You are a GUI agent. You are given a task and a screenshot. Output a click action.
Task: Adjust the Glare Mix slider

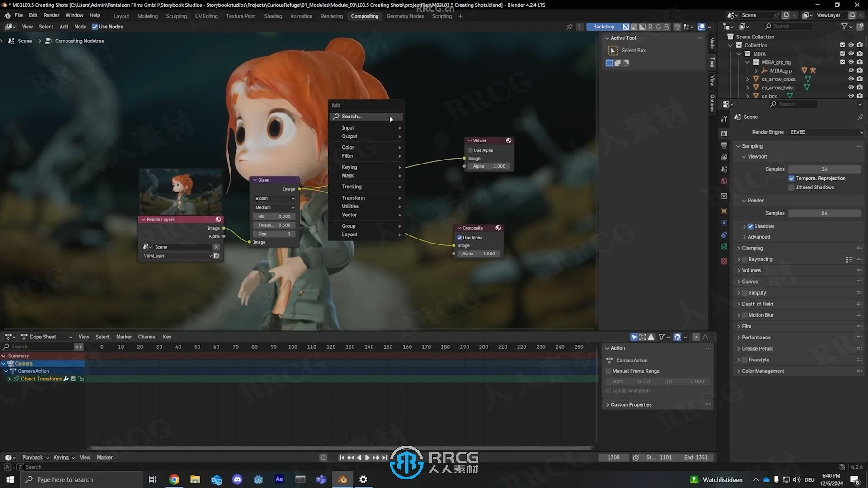[274, 216]
